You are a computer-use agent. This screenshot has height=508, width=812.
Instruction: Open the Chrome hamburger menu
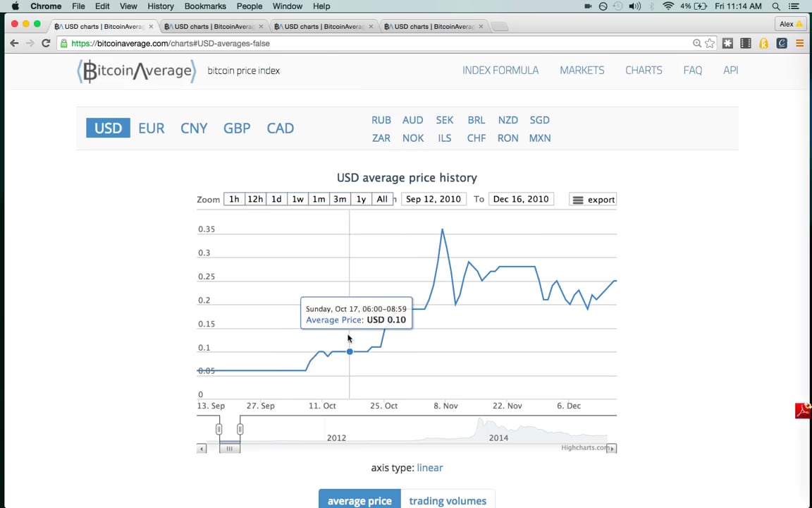(799, 43)
